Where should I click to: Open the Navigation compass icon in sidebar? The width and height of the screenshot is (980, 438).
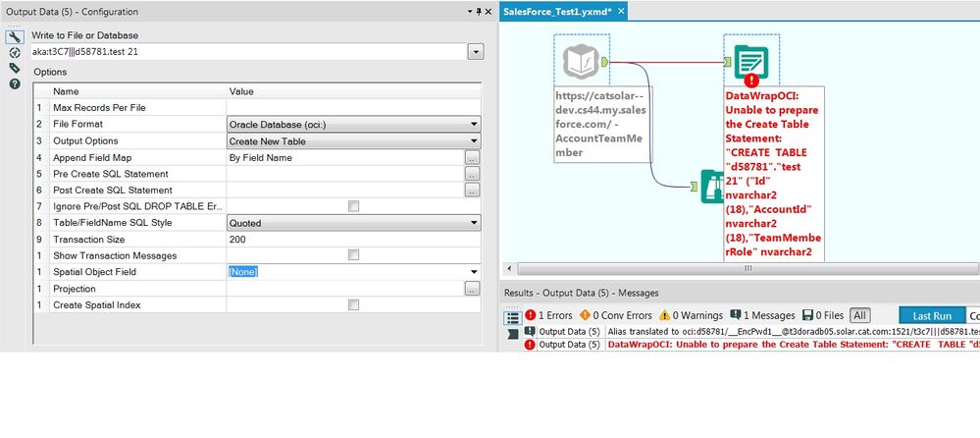[x=15, y=53]
